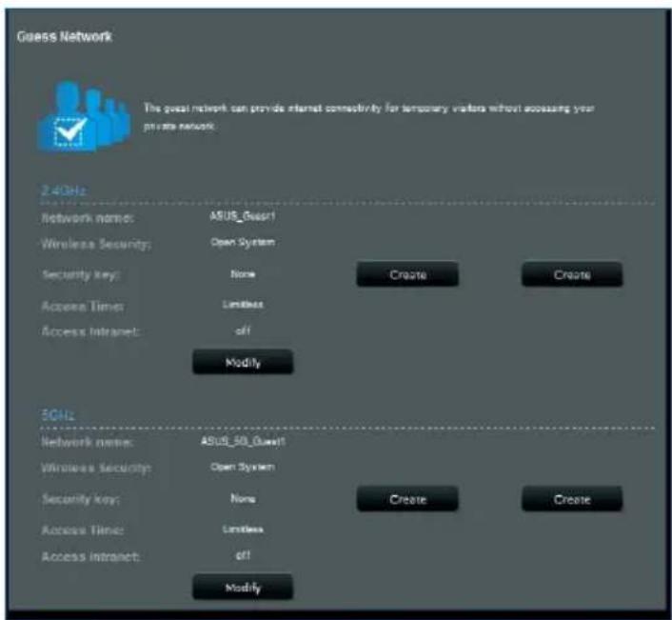Click Modify under the 5GHz section
This screenshot has width=672, height=620.
[243, 587]
